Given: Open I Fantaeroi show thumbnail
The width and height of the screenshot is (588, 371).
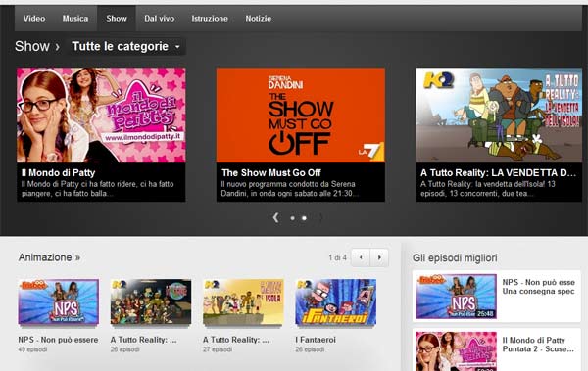Looking at the screenshot, I should coord(335,301).
